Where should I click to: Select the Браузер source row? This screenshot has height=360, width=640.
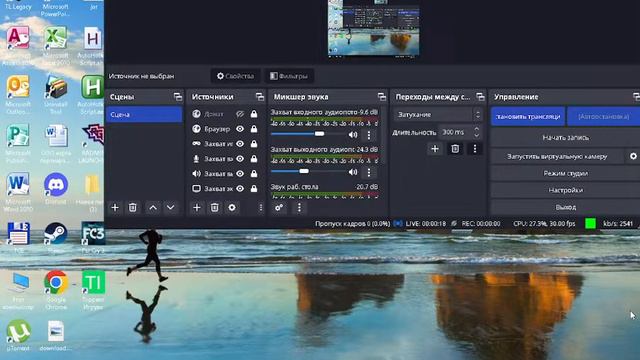tap(226, 129)
